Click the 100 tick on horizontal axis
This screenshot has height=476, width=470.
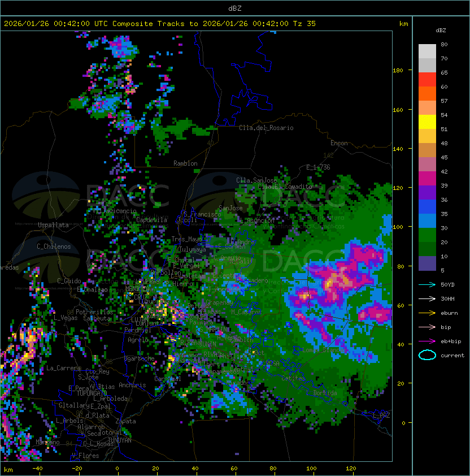coord(311,469)
